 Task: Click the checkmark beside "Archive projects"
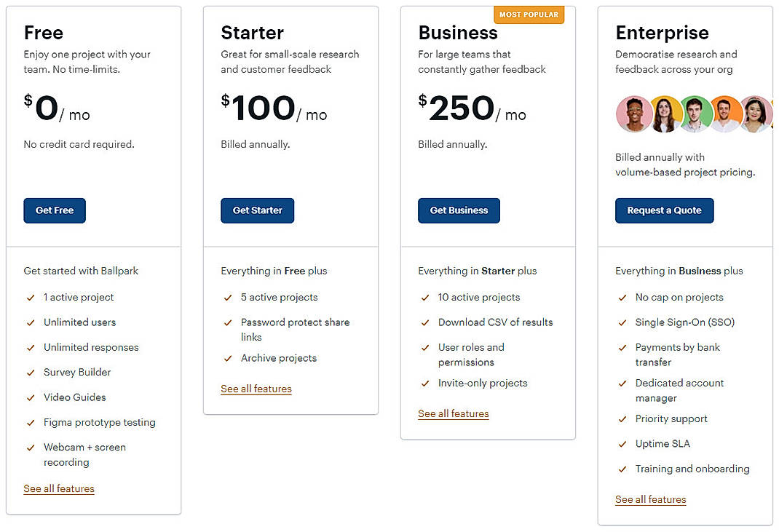[228, 358]
